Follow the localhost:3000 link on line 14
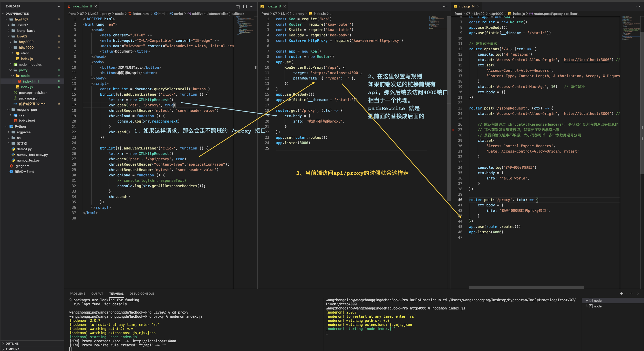644x351 pixels. (x=587, y=60)
